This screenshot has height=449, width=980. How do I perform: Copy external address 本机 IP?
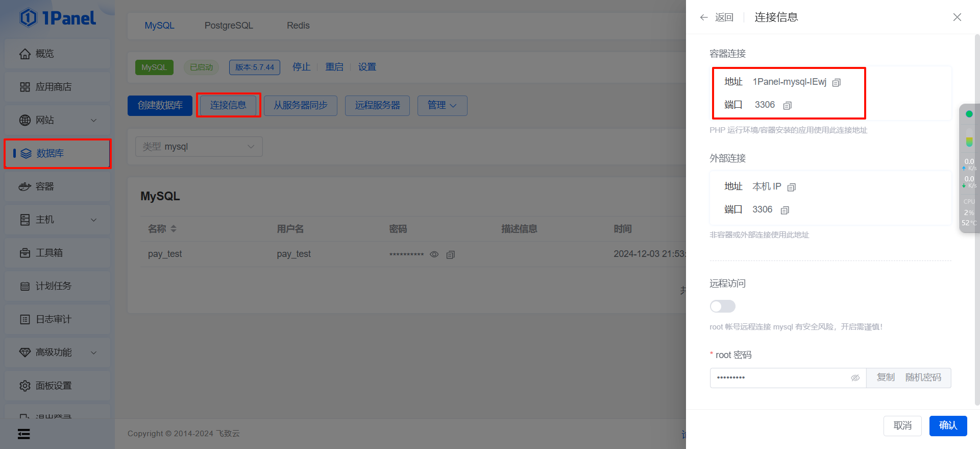pyautogui.click(x=791, y=187)
